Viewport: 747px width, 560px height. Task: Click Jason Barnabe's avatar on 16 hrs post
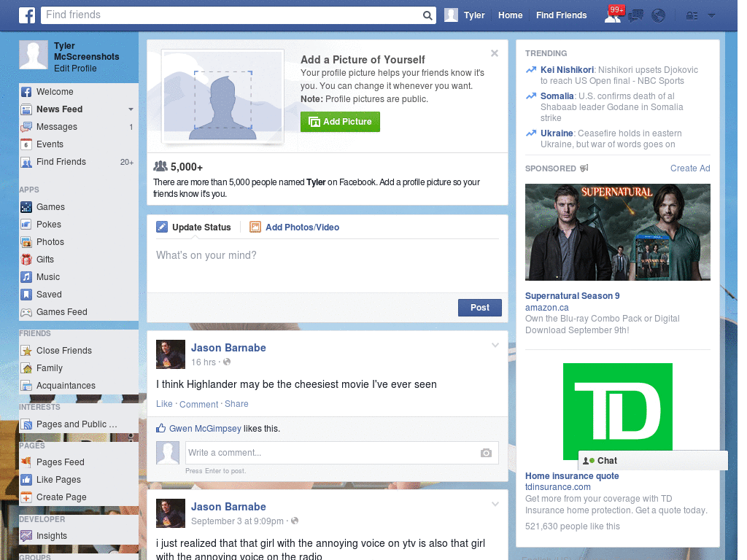point(171,354)
